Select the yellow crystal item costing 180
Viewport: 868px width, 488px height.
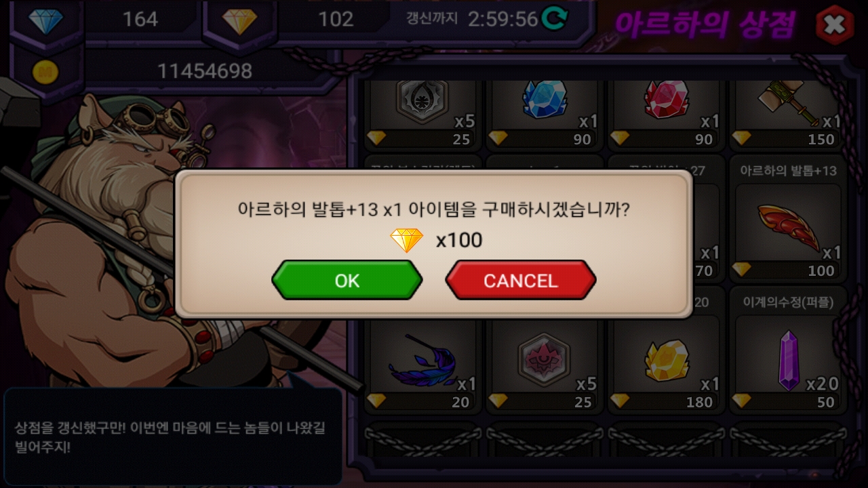point(667,366)
